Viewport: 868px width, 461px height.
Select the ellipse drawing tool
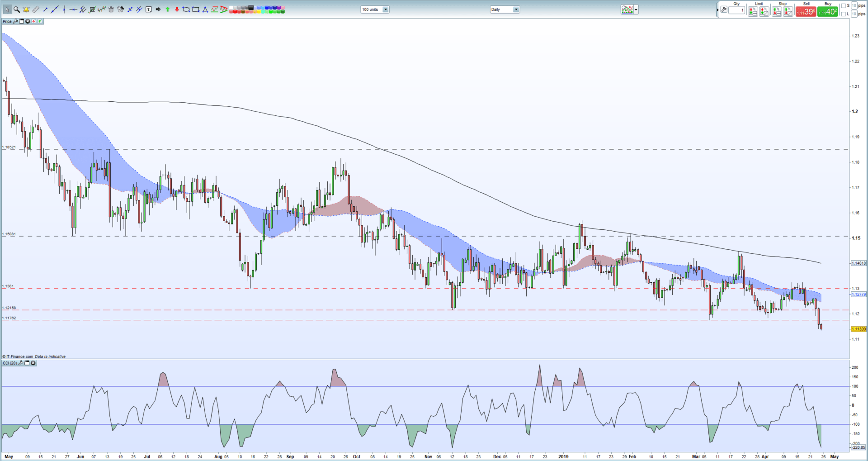click(186, 9)
